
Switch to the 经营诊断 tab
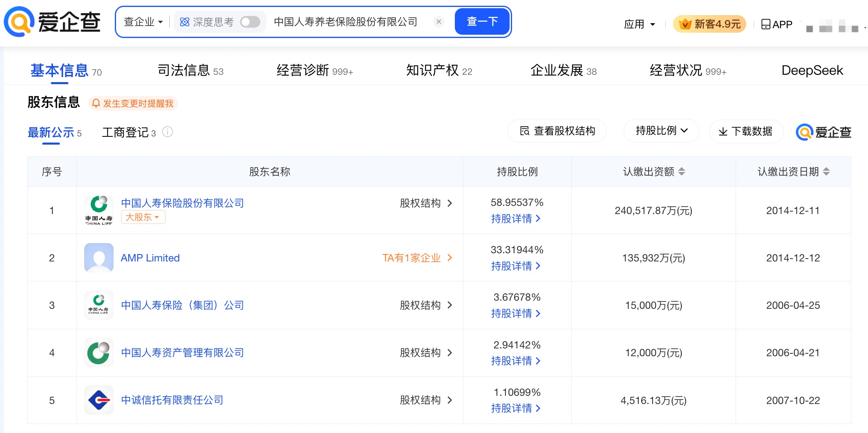pos(315,71)
